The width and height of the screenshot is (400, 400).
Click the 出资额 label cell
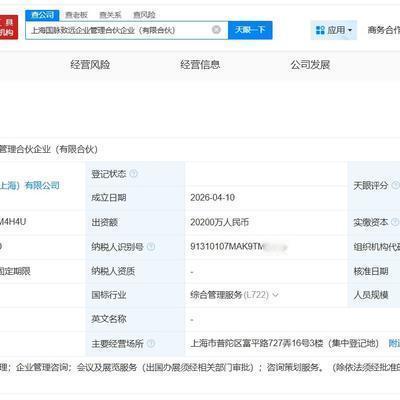(135, 222)
